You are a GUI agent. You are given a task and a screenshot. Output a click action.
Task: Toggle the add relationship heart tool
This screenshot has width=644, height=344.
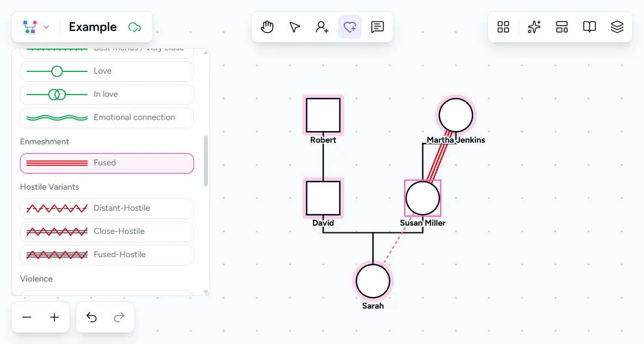(350, 27)
